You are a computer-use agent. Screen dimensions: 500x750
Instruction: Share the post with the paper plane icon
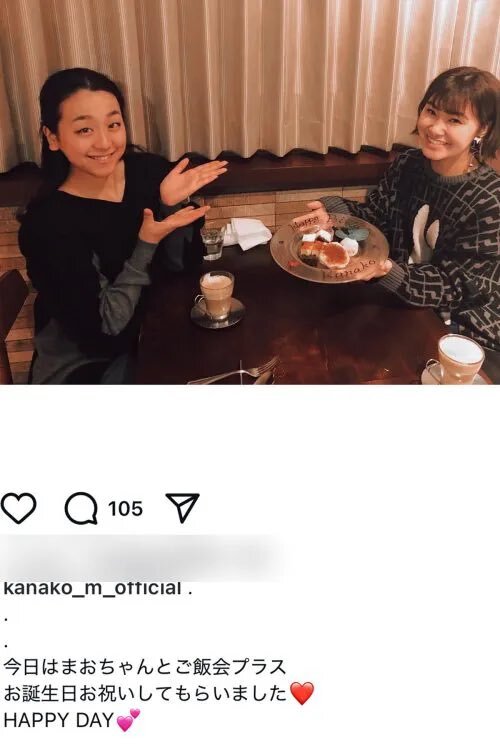(x=182, y=507)
